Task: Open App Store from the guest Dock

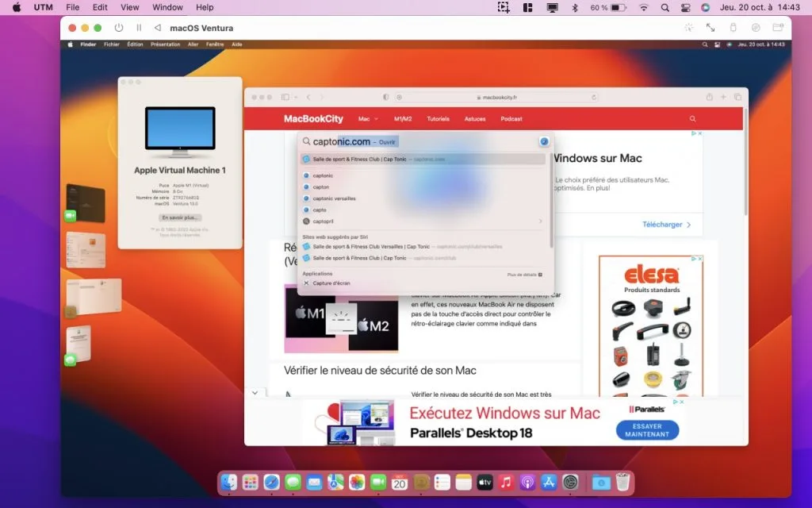Action: point(549,483)
